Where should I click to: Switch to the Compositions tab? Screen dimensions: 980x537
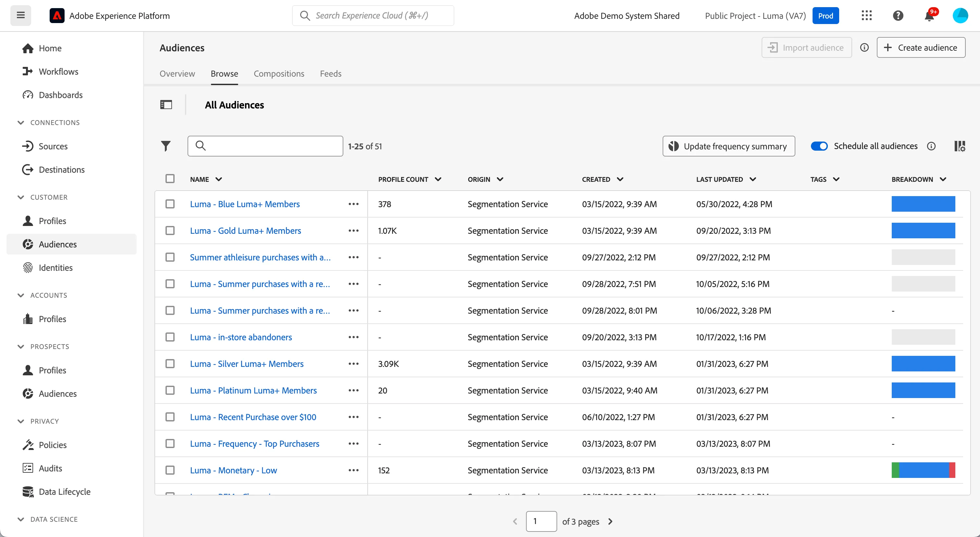point(279,73)
